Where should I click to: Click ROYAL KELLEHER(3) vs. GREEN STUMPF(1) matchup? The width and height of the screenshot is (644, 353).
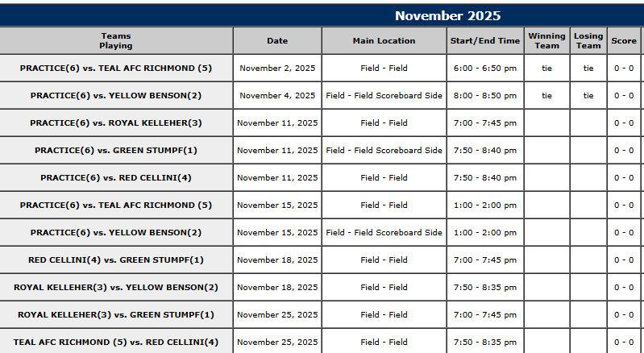(x=116, y=315)
